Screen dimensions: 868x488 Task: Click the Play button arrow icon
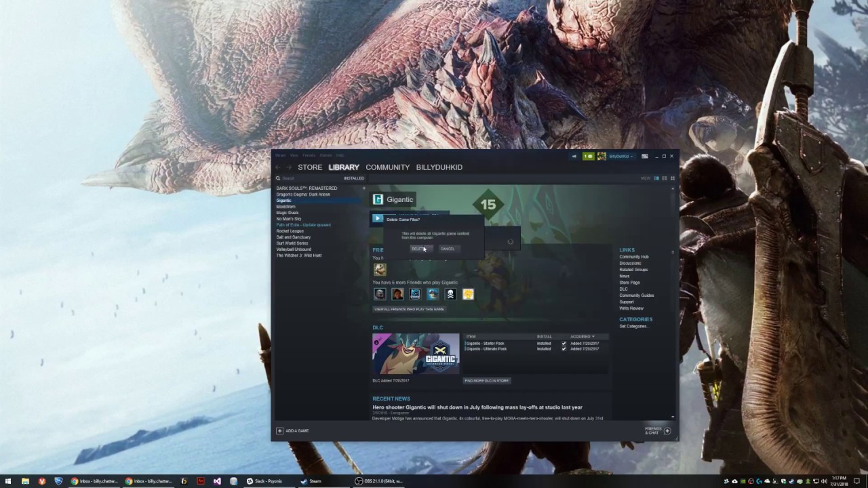click(378, 218)
